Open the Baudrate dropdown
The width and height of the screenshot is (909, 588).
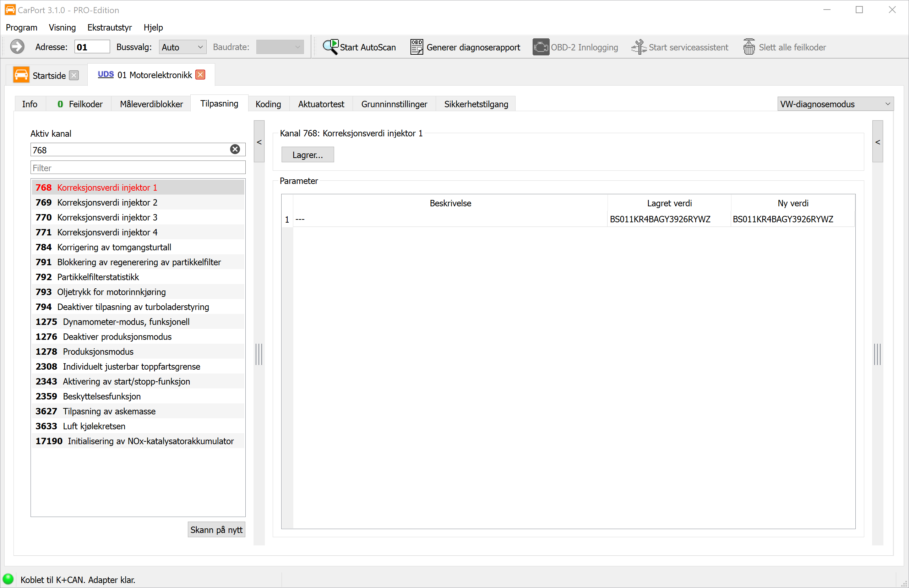tap(280, 47)
